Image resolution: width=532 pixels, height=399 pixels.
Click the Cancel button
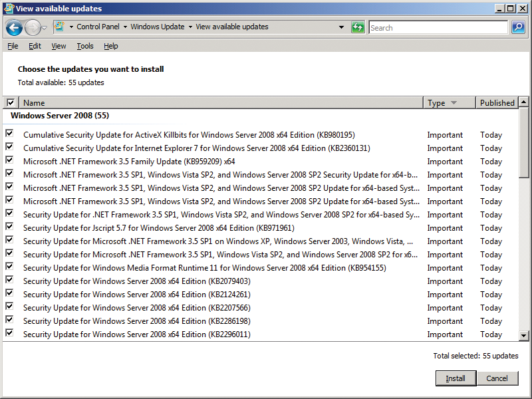497,378
